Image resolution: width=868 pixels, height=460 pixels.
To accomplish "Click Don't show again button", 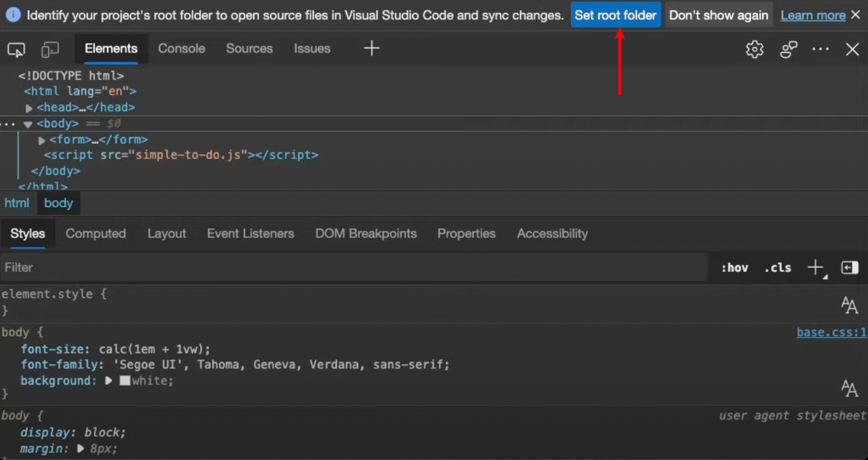I will (x=718, y=15).
